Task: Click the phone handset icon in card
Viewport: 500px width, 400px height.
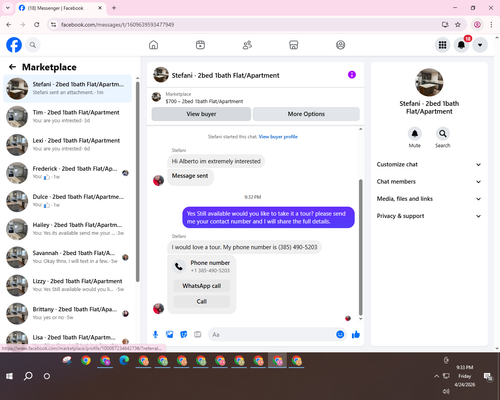Action: click(x=179, y=266)
